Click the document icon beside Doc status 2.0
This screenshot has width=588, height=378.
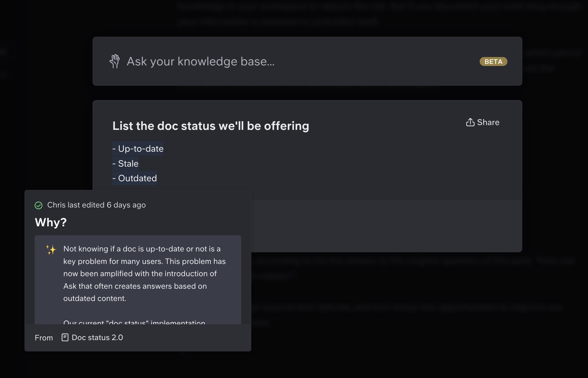[65, 337]
